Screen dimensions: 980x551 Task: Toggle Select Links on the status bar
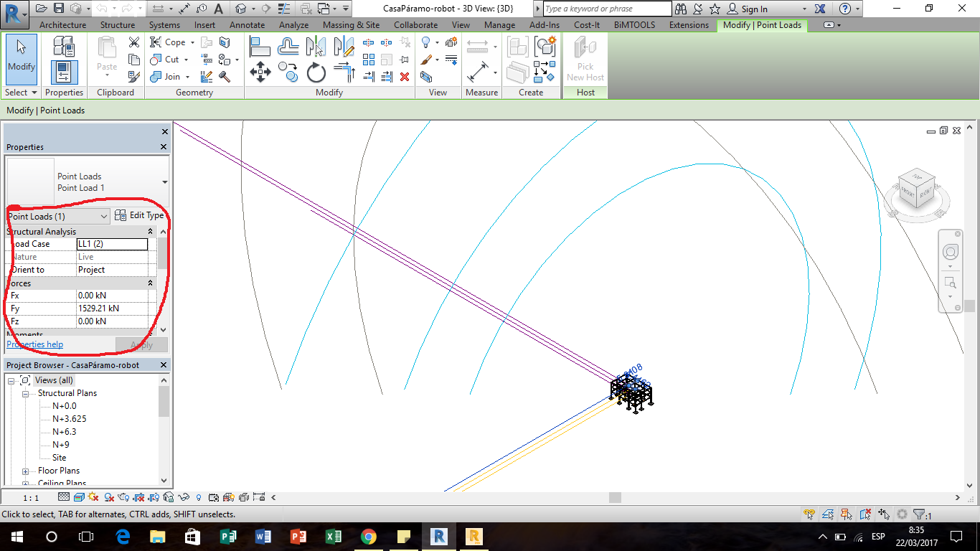click(809, 514)
